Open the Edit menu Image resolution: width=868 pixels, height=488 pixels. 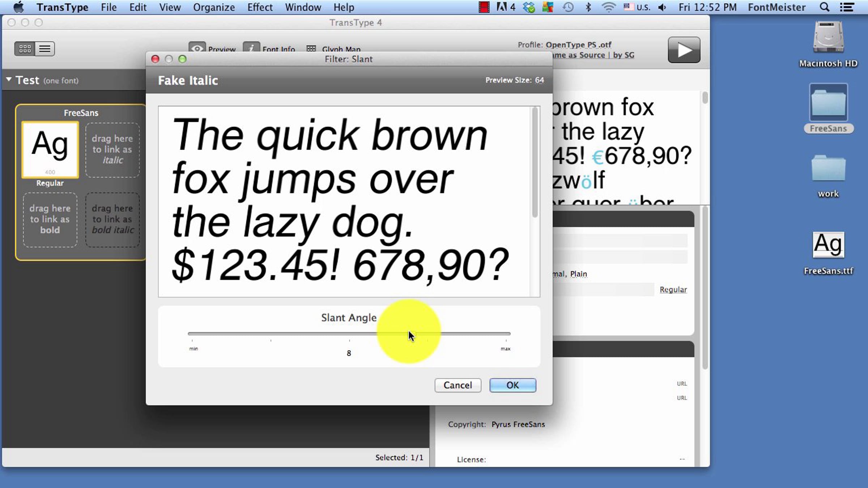pos(138,7)
